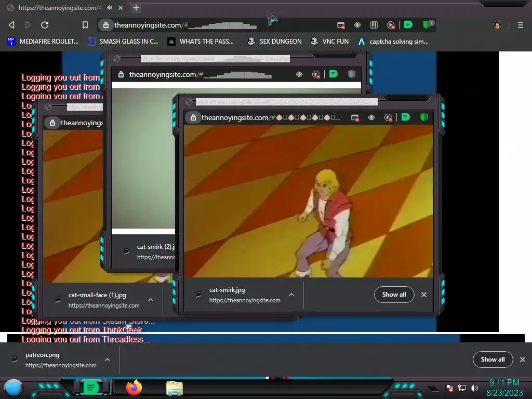532x399 pixels.
Task: Open the cat-smirk (2) download in middle popup
Action: pyautogui.click(x=149, y=252)
